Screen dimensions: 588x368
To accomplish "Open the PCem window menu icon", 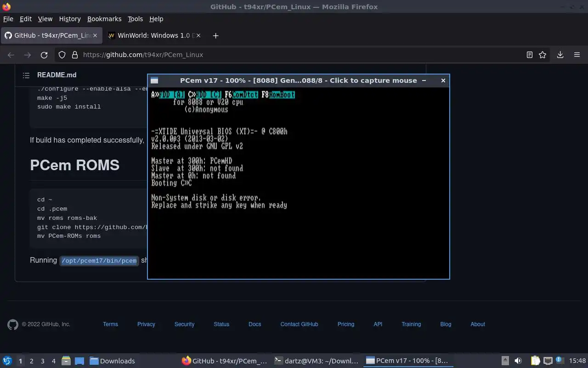I will (154, 80).
